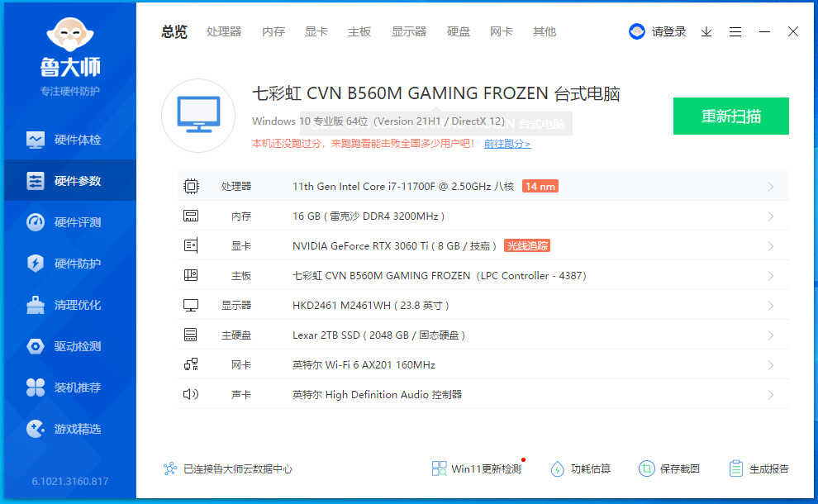Click the 游戏精选 pac-man icon

click(x=36, y=429)
